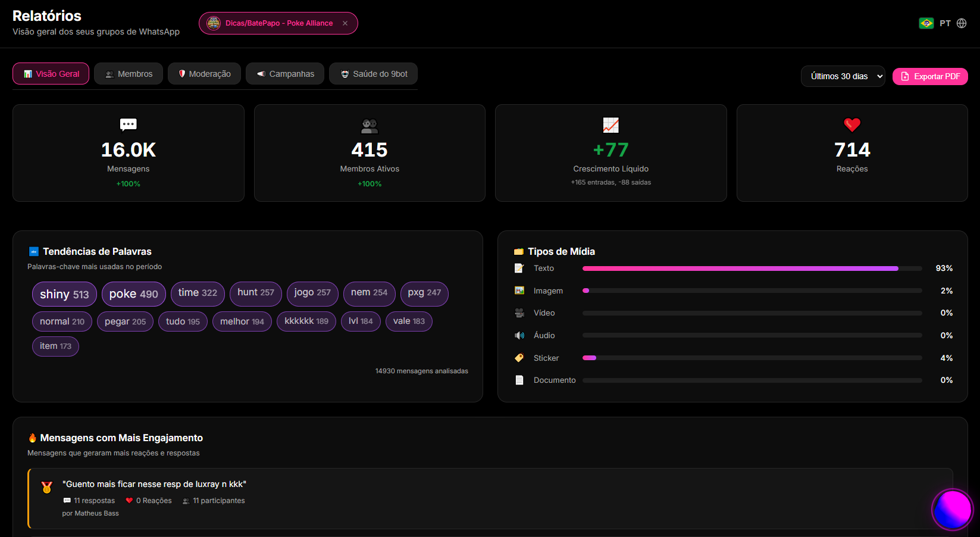
Task: Click the Sticker tag icon
Action: point(519,358)
